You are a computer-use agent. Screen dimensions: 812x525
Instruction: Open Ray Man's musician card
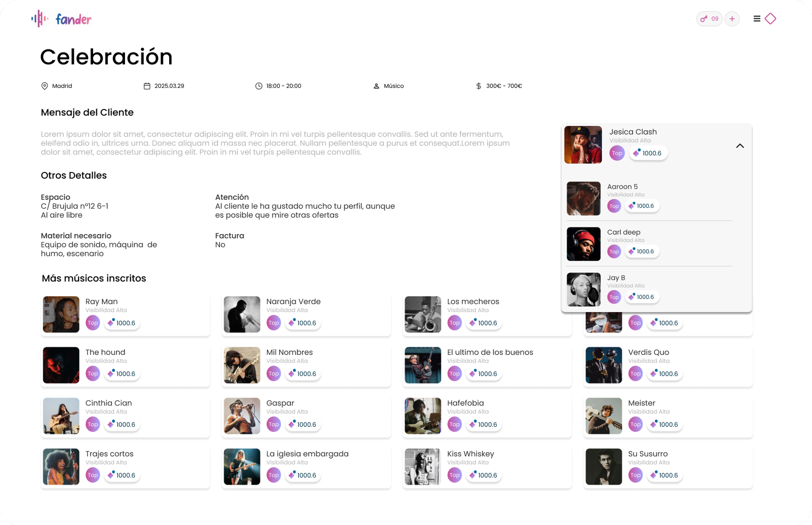click(x=125, y=314)
